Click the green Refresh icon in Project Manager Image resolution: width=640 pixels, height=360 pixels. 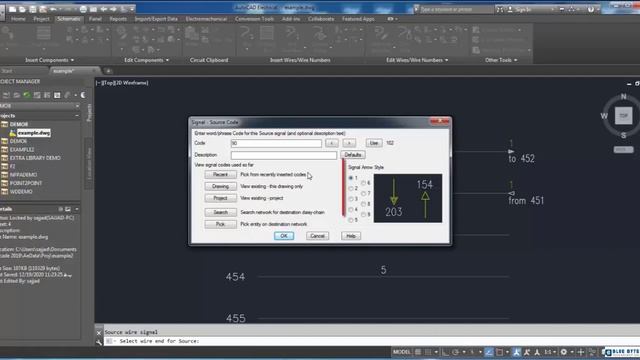27,95
